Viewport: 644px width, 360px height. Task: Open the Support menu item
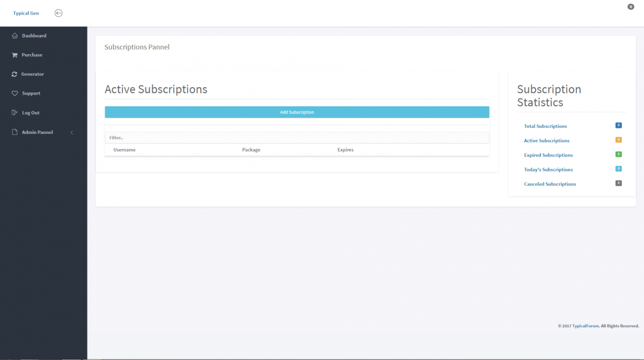tap(31, 93)
